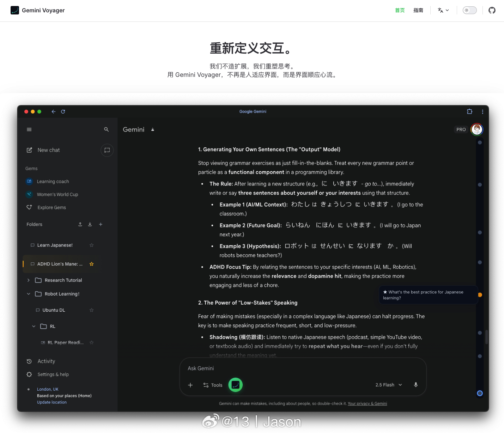Jump to the bottom blue-ringed timeline marker
504x433 pixels.
(480, 393)
